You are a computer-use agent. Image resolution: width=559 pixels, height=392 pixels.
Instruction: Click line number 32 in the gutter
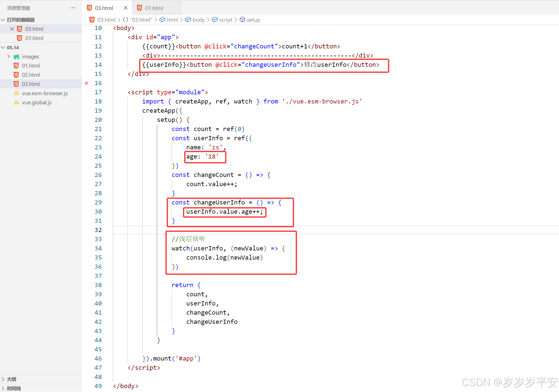[x=98, y=230]
